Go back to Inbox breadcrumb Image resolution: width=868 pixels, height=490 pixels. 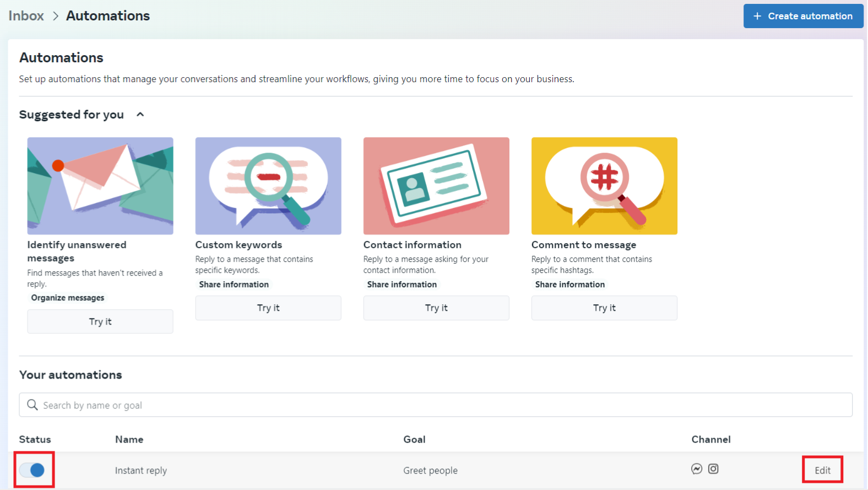26,16
